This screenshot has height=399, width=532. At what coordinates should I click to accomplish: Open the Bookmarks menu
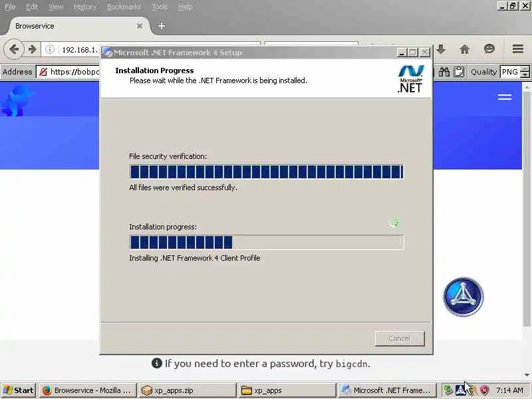click(x=124, y=7)
